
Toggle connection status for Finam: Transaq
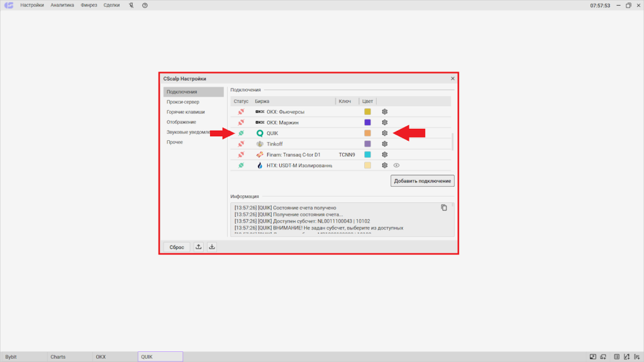[x=241, y=155]
